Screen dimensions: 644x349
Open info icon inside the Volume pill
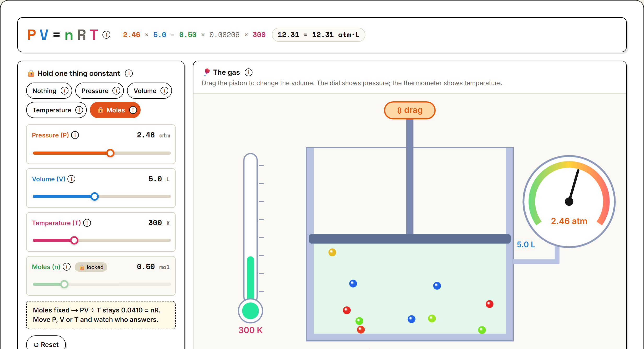(164, 91)
